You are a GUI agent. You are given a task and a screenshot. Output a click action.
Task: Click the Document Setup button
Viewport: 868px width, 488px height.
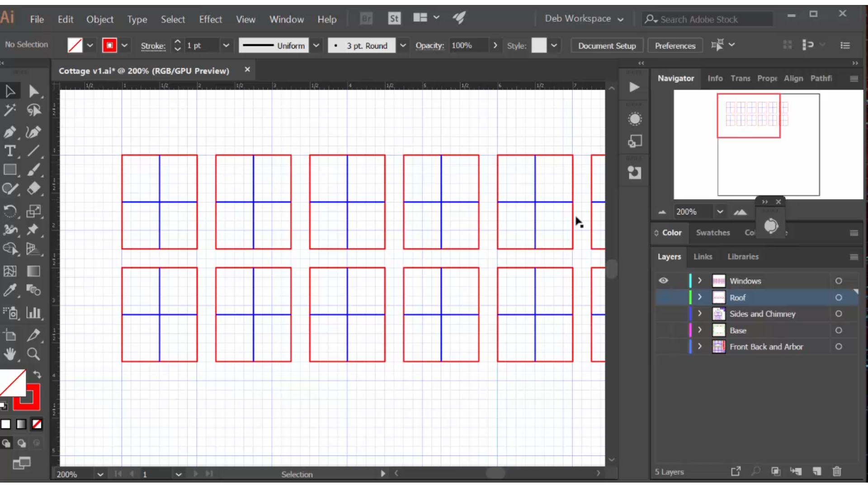[x=608, y=45]
